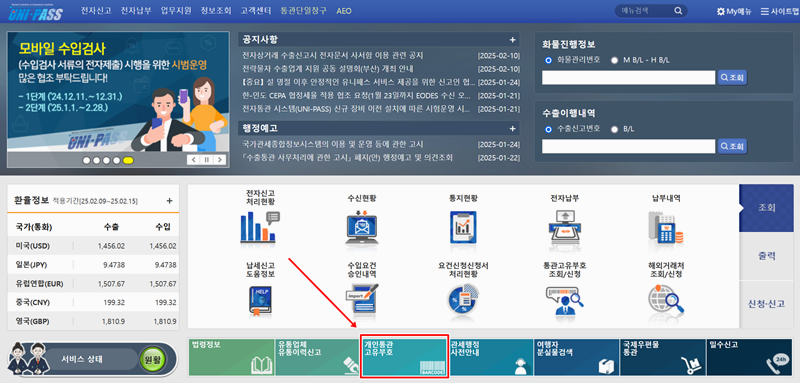Image resolution: width=800 pixels, height=383 pixels.
Task: Go to second banner slide dot
Action: click(x=96, y=160)
